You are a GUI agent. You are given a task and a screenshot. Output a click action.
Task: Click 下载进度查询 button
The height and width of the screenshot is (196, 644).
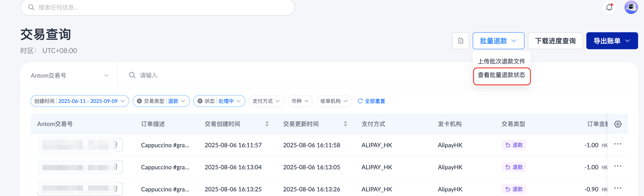[x=555, y=41]
